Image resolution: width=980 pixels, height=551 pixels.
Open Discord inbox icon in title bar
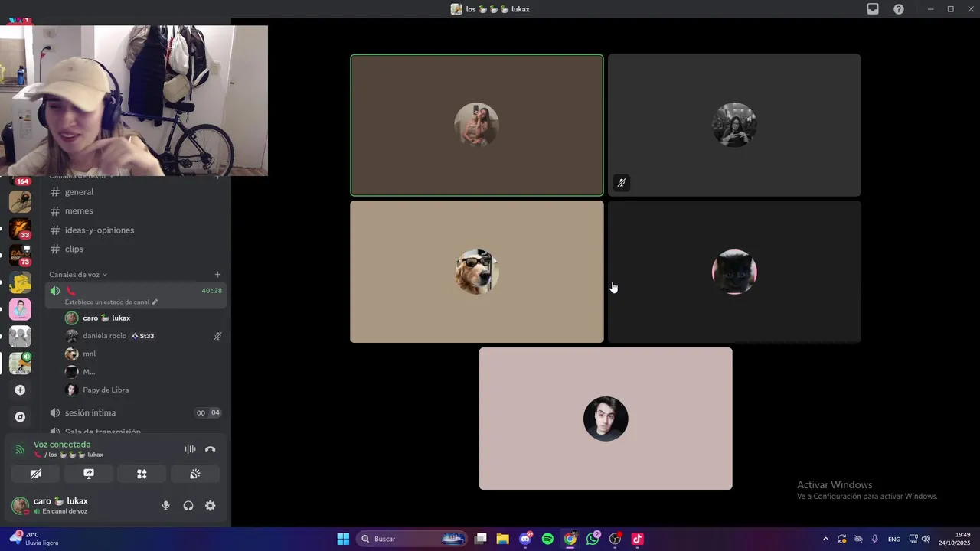[873, 9]
